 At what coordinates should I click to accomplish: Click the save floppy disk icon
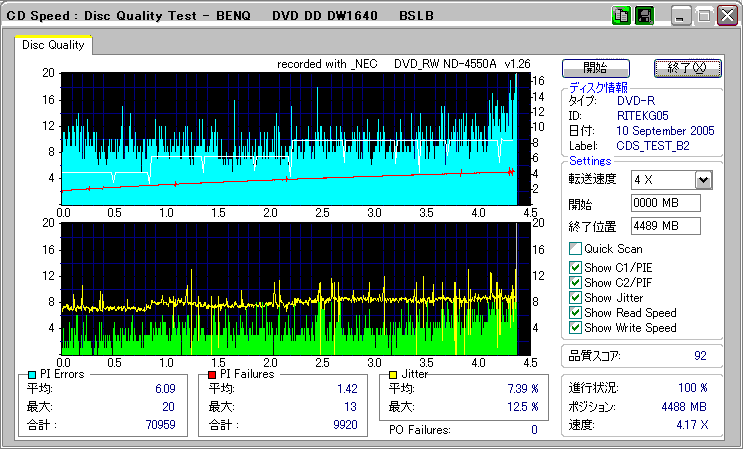click(644, 16)
